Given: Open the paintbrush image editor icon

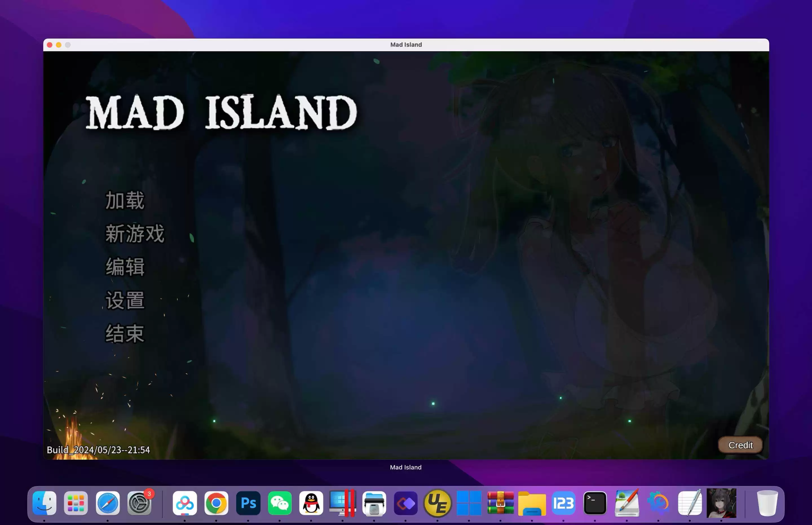Looking at the screenshot, I should [627, 503].
